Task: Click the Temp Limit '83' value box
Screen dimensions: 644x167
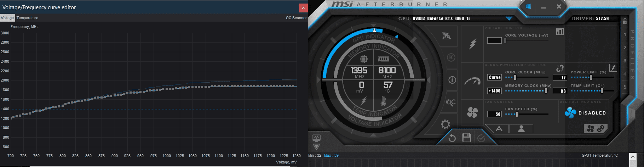Action: tap(560, 91)
